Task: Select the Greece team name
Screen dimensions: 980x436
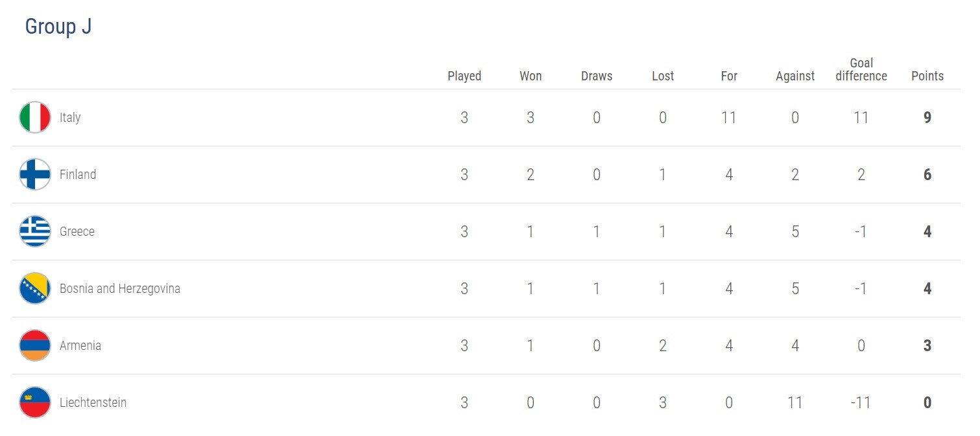Action: [x=77, y=231]
